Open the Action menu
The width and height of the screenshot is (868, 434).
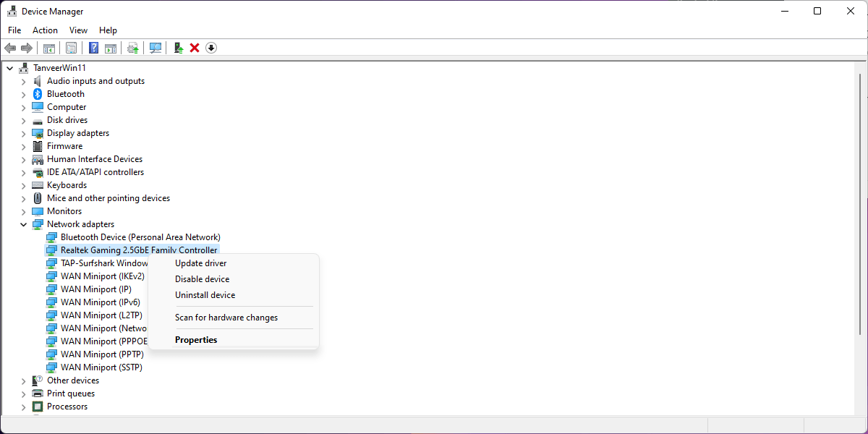45,30
